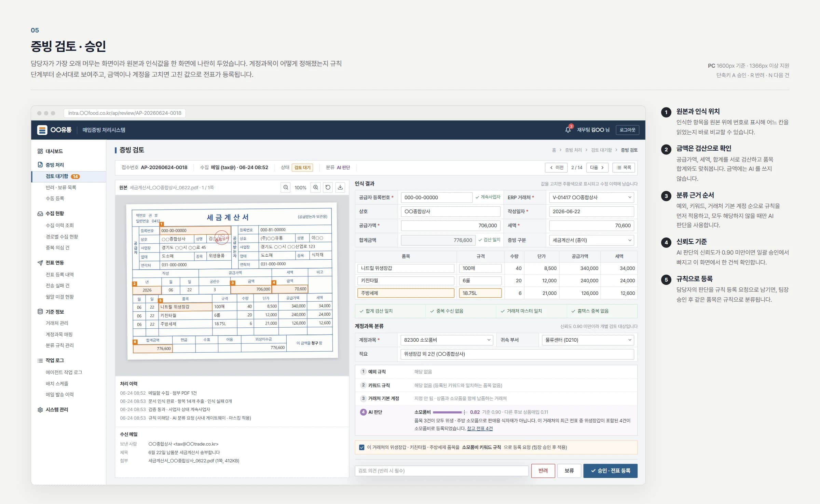Click the 주방세제 item name field
This screenshot has width=820, height=504.
[406, 293]
